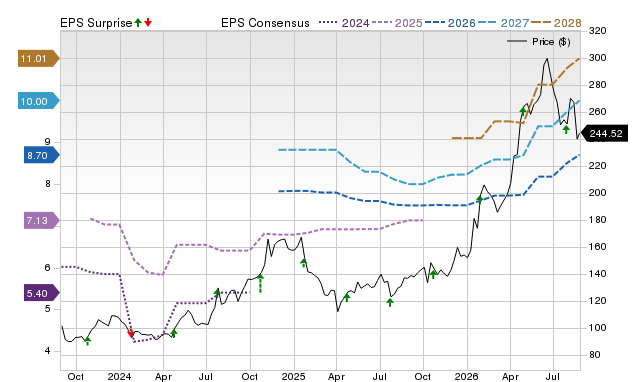This screenshot has height=382, width=640.
Task: Click the 100 label on the price axis
Action: coord(597,327)
